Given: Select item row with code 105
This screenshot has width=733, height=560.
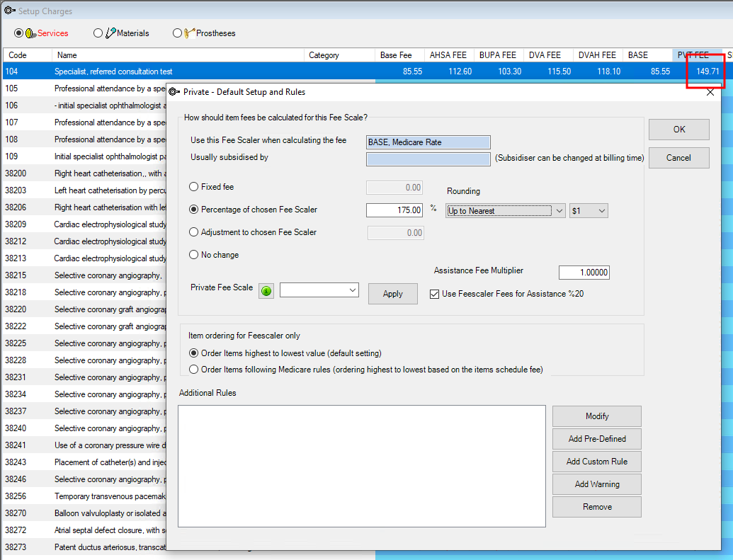Looking at the screenshot, I should pyautogui.click(x=84, y=88).
